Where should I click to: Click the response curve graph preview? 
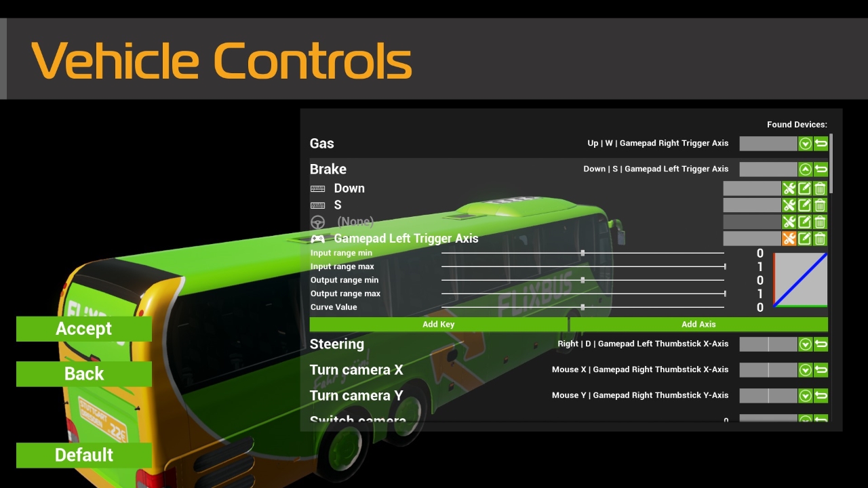point(800,280)
